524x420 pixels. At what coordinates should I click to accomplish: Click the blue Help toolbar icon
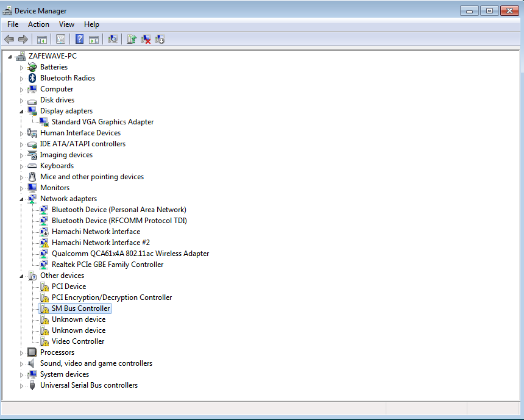[x=79, y=39]
